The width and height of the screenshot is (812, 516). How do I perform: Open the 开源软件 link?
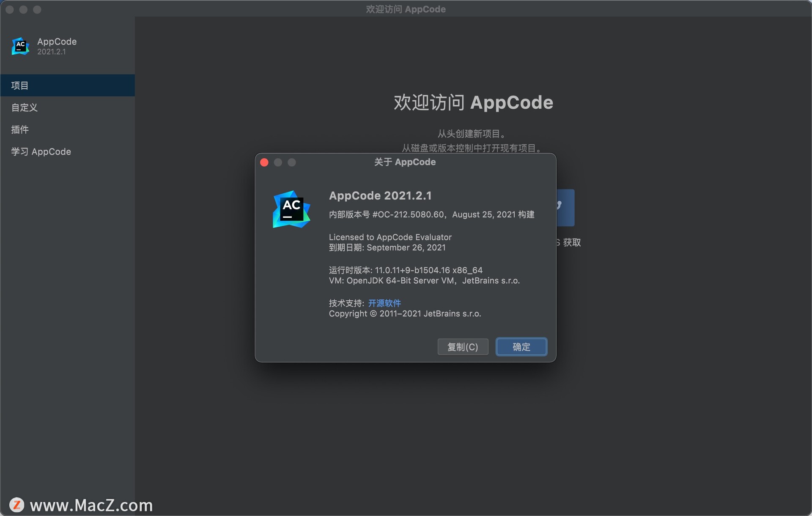(384, 303)
